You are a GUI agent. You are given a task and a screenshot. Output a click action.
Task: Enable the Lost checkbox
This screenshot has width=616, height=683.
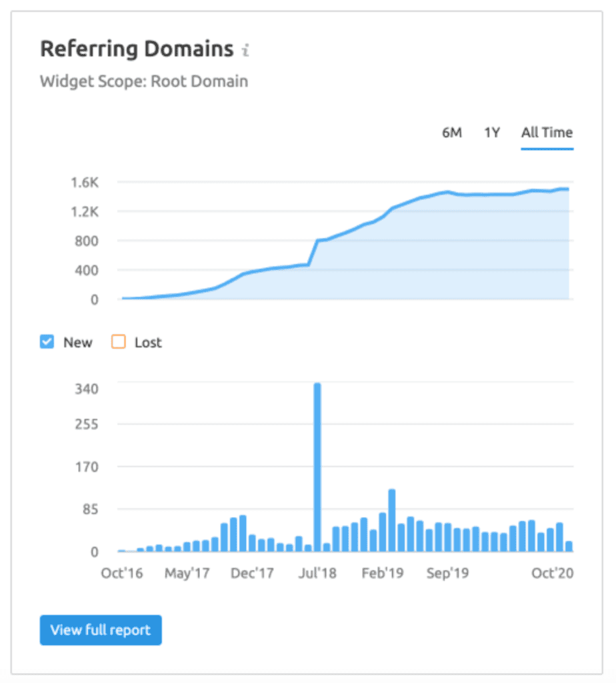tap(119, 342)
